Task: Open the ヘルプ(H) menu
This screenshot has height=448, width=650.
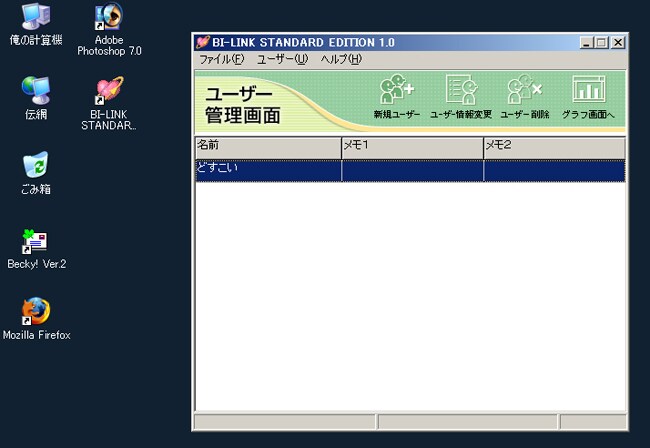Action: pos(341,59)
